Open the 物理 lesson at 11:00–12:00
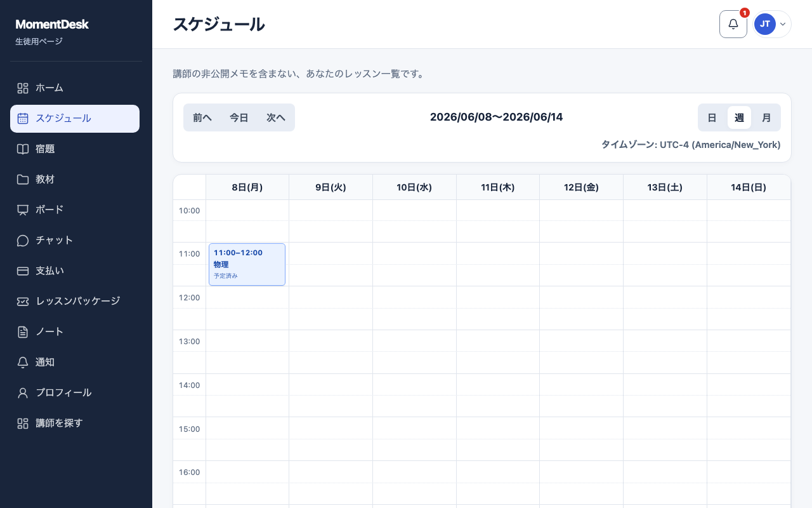 coord(247,264)
